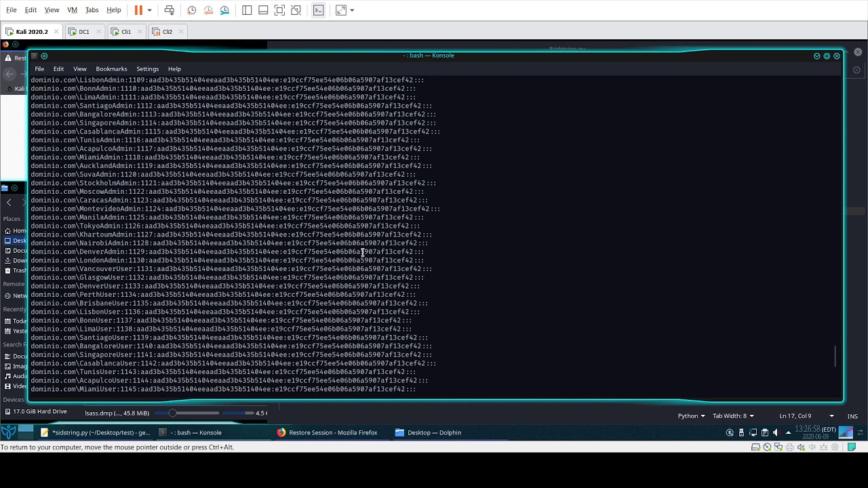868x488 pixels.
Task: Select Home in Dolphin Places panel
Action: click(14, 230)
